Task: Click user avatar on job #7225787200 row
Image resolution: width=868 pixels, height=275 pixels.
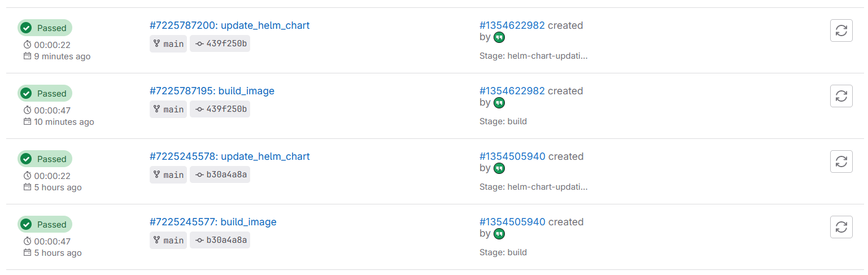Action: pos(499,37)
